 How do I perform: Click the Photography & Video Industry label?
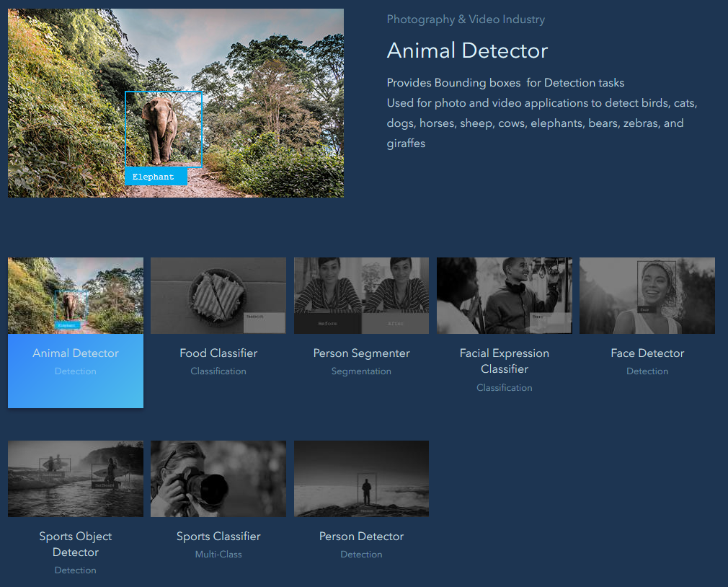tap(466, 19)
